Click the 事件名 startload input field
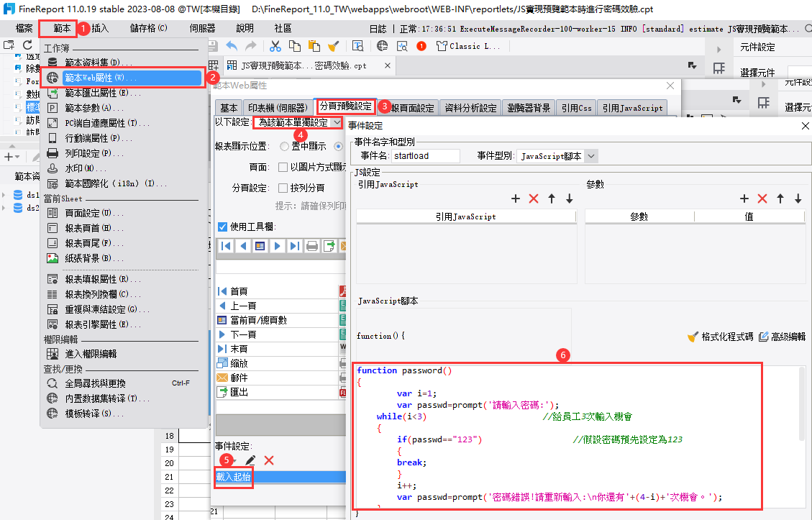Screen dimensions: 812x520 (x=425, y=156)
